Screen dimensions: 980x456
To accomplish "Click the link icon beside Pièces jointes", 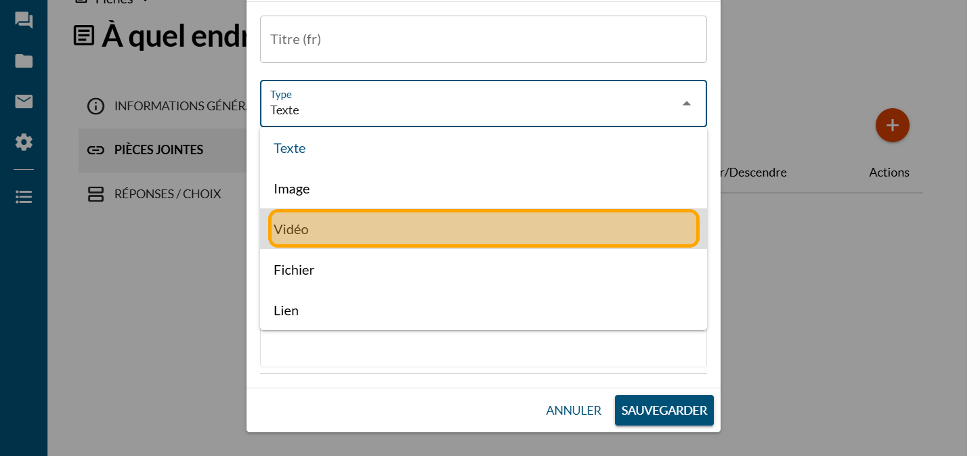I will tap(96, 150).
